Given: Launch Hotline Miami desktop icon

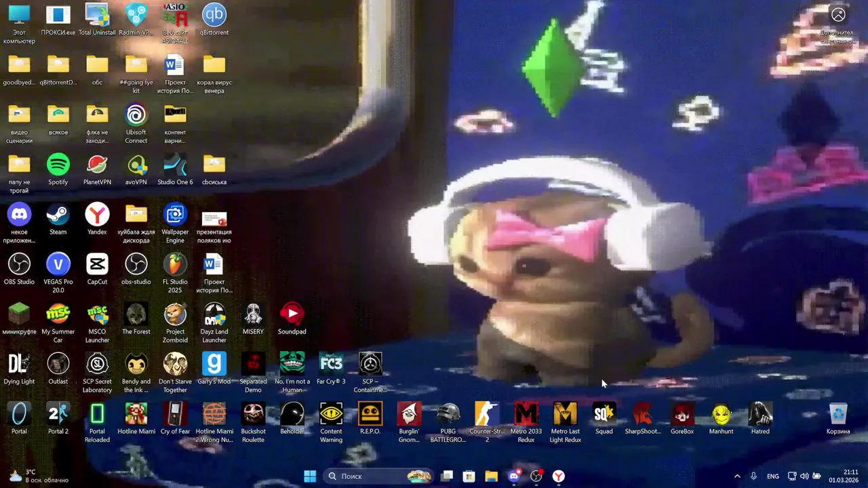Looking at the screenshot, I should click(x=136, y=419).
